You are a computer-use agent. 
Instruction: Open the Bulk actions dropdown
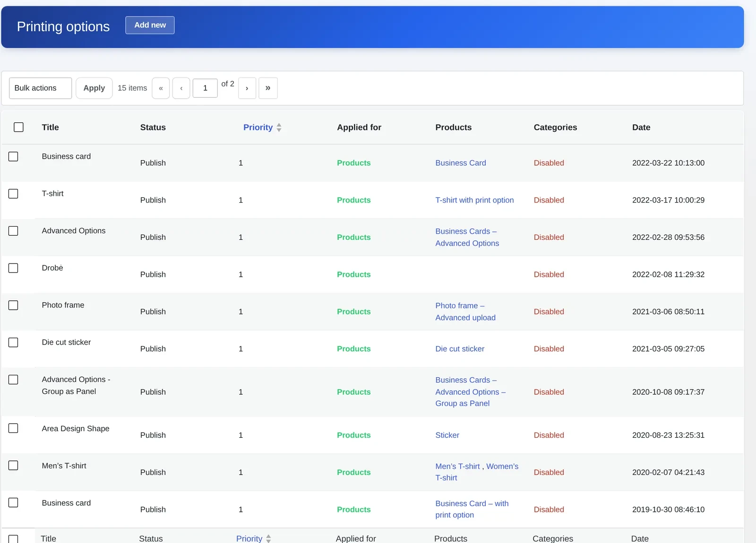pos(41,88)
